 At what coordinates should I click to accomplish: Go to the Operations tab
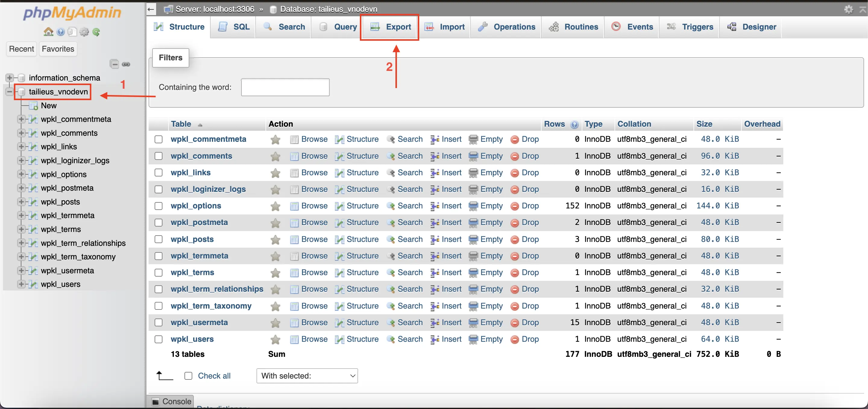click(506, 27)
